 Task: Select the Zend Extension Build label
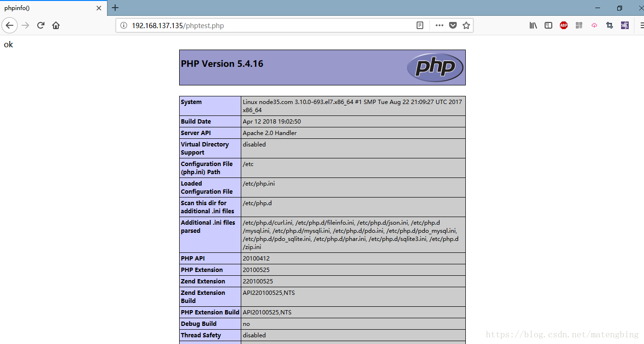click(203, 297)
